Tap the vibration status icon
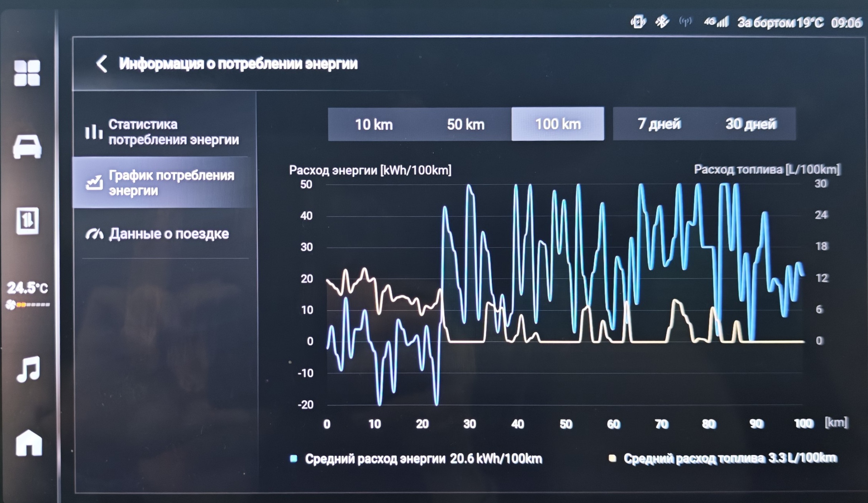868x503 pixels. point(638,22)
